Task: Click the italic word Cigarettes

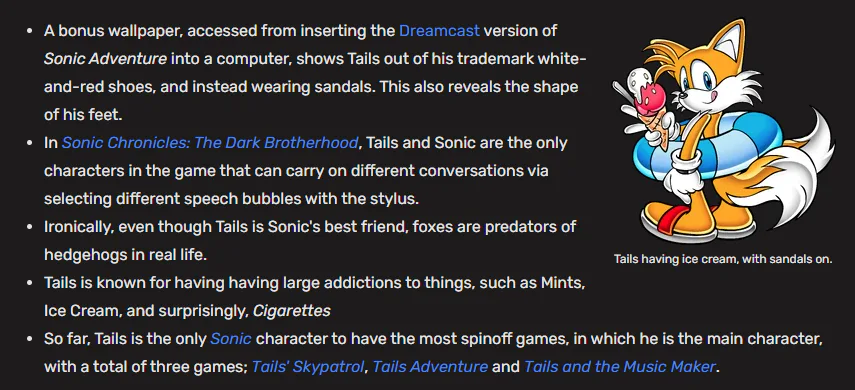Action: tap(292, 311)
